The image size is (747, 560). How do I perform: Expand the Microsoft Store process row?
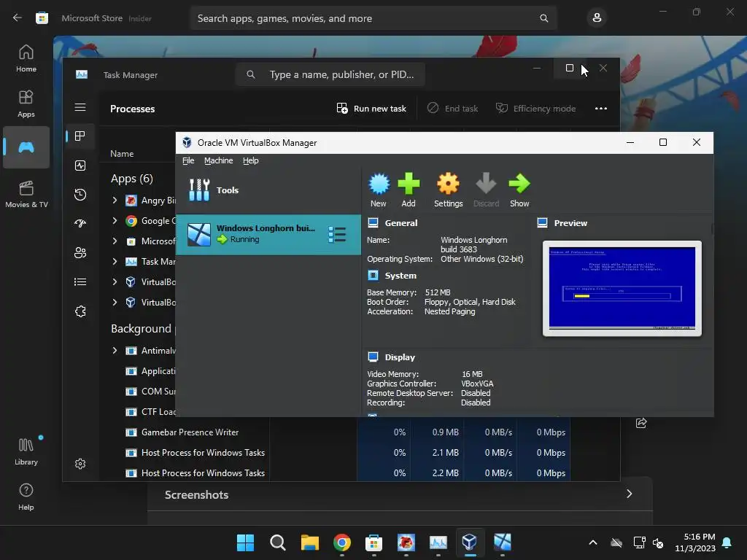coord(115,241)
